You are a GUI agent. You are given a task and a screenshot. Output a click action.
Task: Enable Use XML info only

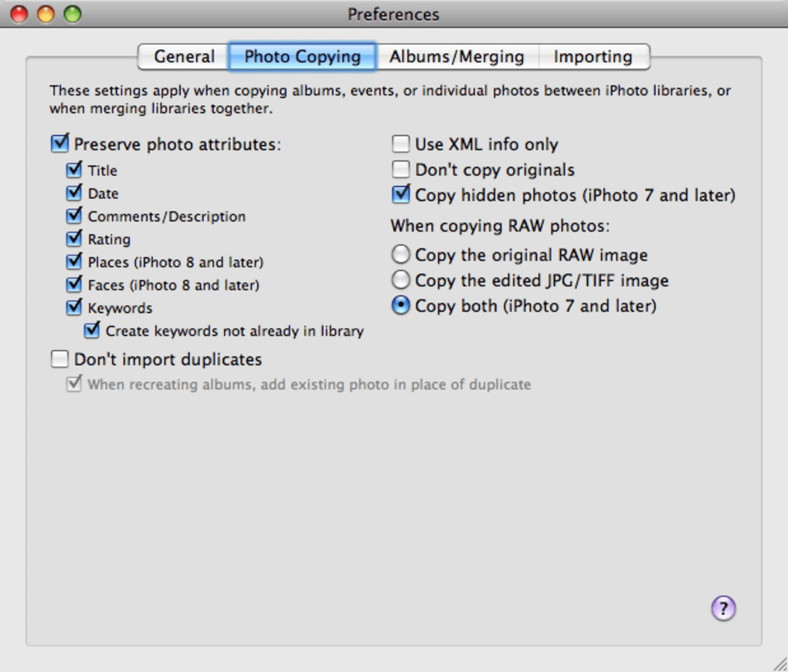click(400, 144)
